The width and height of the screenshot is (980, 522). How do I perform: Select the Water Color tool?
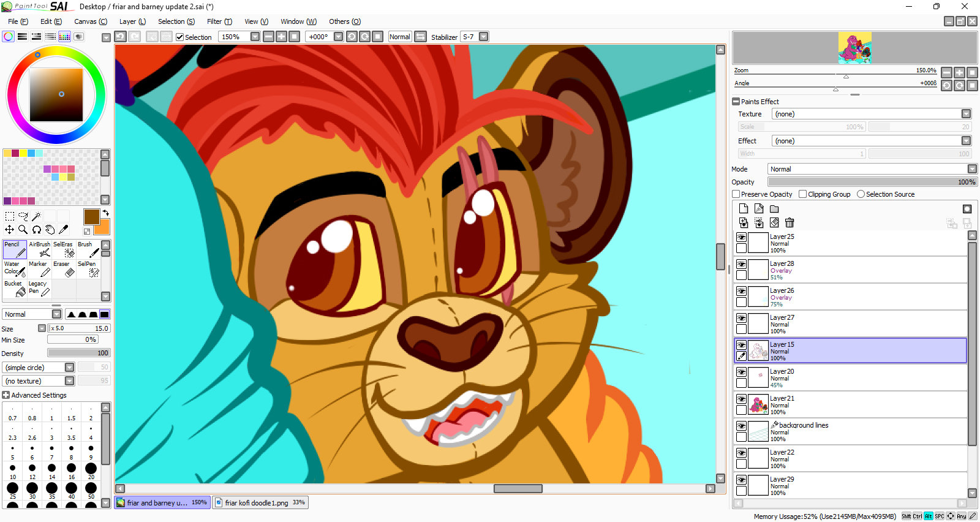(15, 268)
